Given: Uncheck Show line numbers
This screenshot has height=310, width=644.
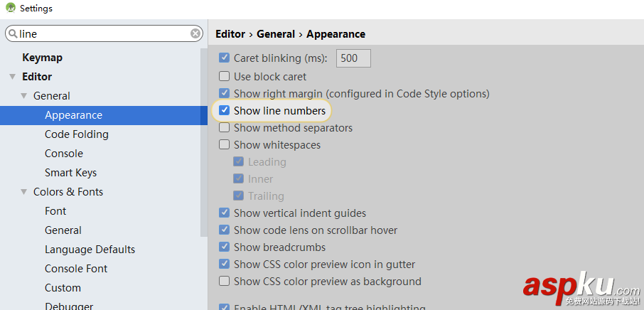Looking at the screenshot, I should pos(225,111).
